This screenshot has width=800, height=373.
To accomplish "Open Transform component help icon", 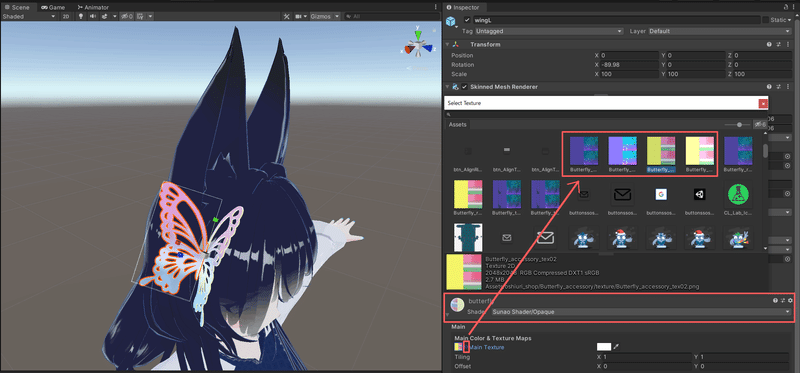I will coord(769,44).
